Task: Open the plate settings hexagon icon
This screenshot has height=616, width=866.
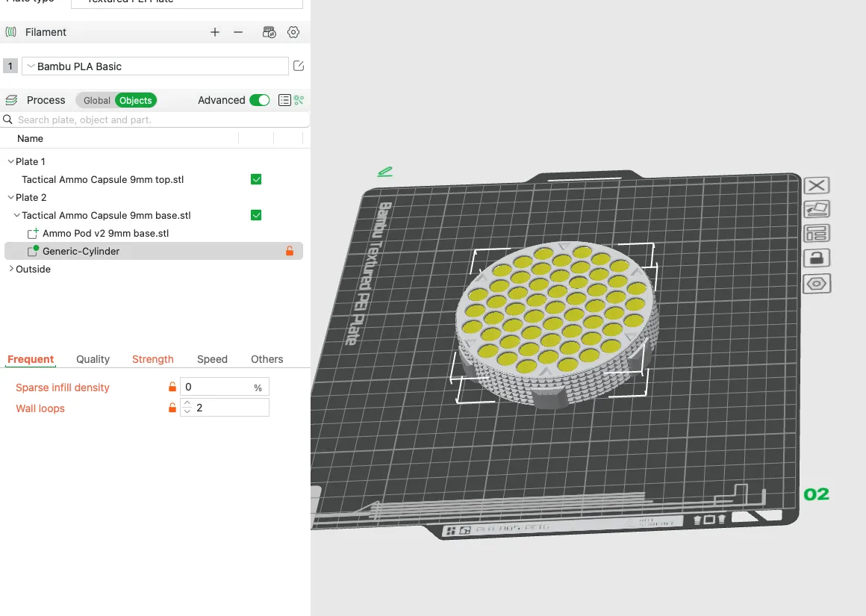Action: pyautogui.click(x=816, y=284)
